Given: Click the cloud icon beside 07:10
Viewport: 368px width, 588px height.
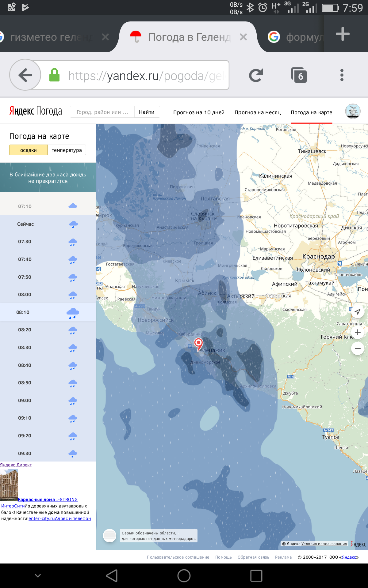Looking at the screenshot, I should coord(73,206).
